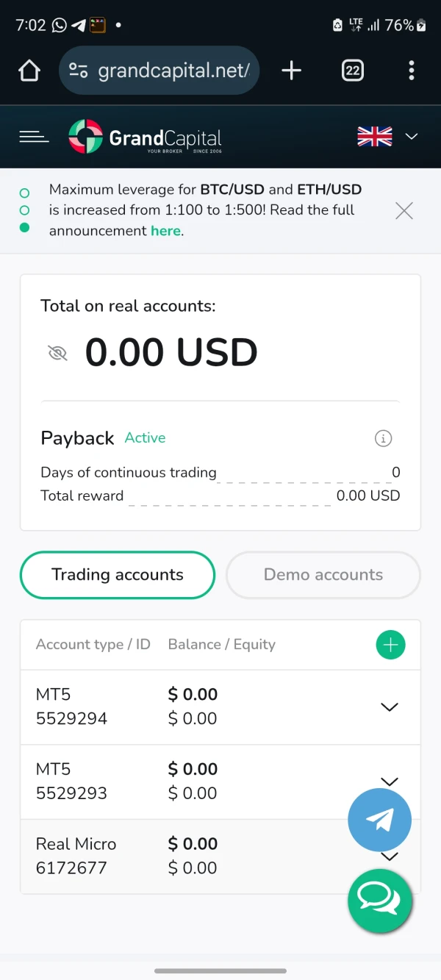Click the Grand Capital logo
441x980 pixels.
click(x=145, y=137)
